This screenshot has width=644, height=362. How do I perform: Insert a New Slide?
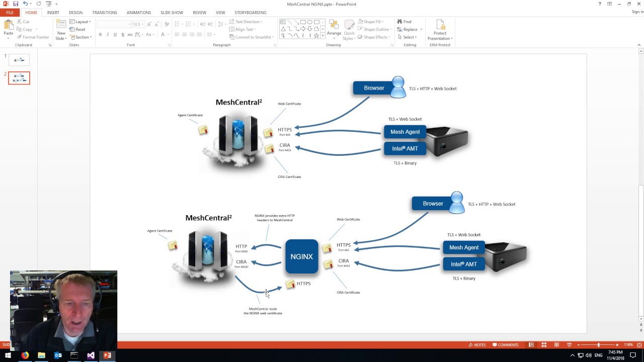(x=61, y=30)
